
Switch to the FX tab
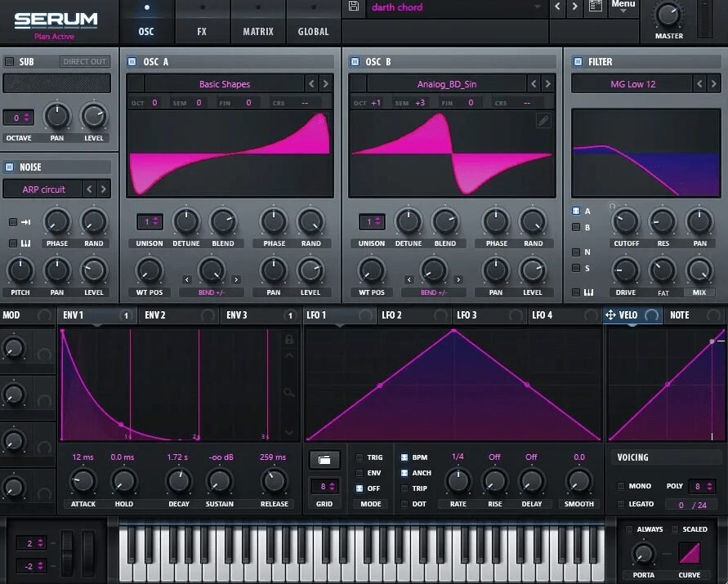[x=202, y=23]
